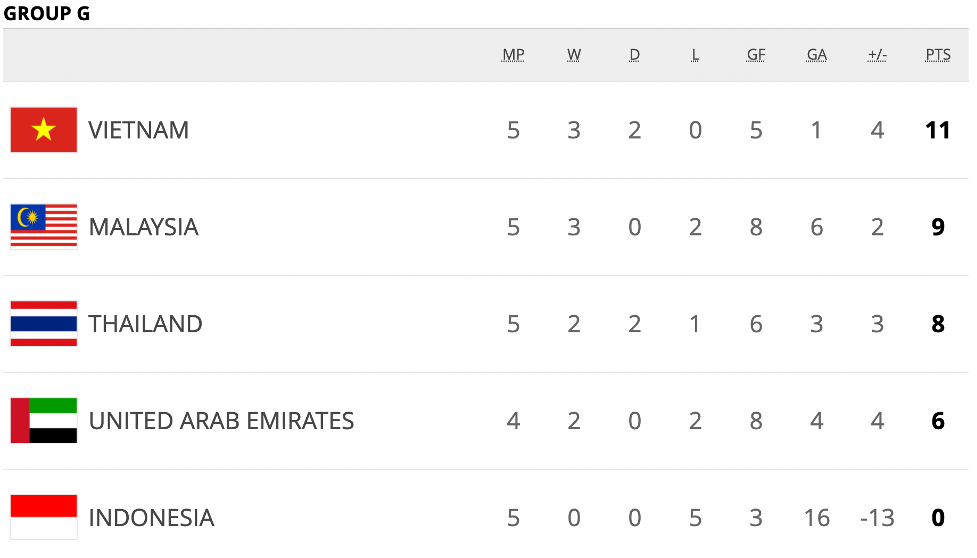977x558 pixels.
Task: Open the VIETNAM team link
Action: point(138,130)
